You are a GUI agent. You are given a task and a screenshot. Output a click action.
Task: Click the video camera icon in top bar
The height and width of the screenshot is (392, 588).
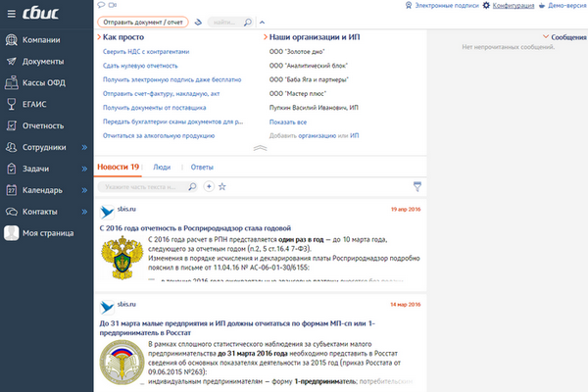(x=113, y=5)
